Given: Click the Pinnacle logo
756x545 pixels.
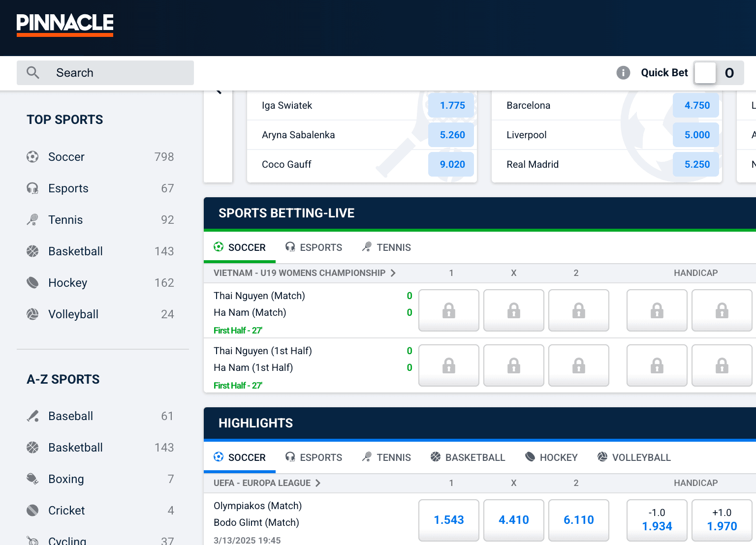Looking at the screenshot, I should (65, 24).
